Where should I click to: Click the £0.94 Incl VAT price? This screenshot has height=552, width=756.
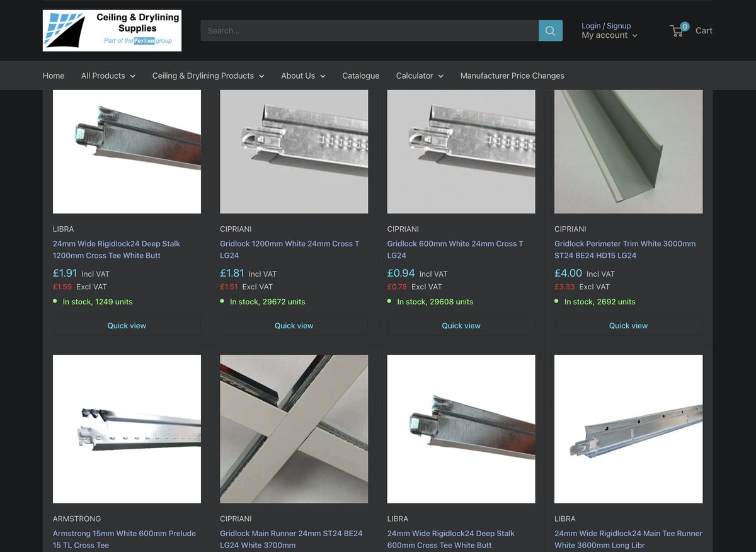(418, 273)
